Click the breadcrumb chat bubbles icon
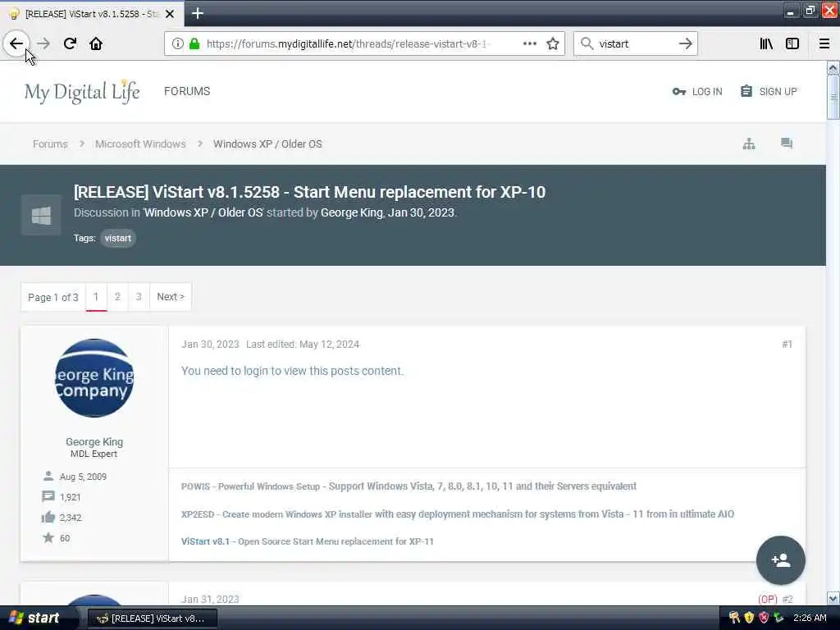 787,143
